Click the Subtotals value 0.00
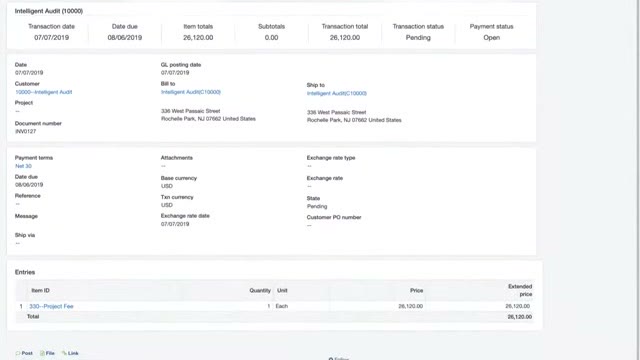 271,38
